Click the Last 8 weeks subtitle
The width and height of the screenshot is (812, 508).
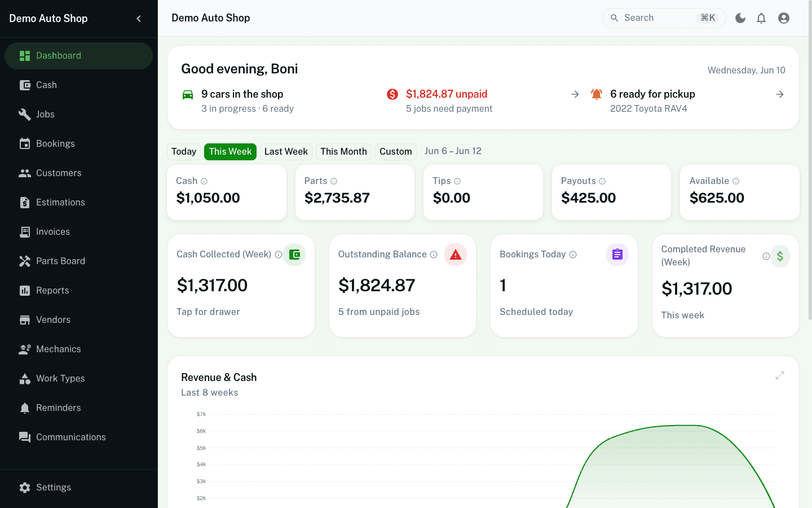click(210, 393)
